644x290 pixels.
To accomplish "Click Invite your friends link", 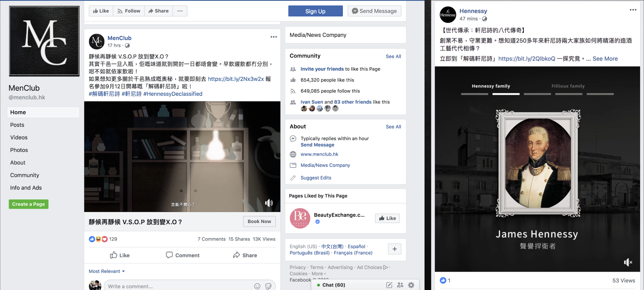I will tap(322, 69).
